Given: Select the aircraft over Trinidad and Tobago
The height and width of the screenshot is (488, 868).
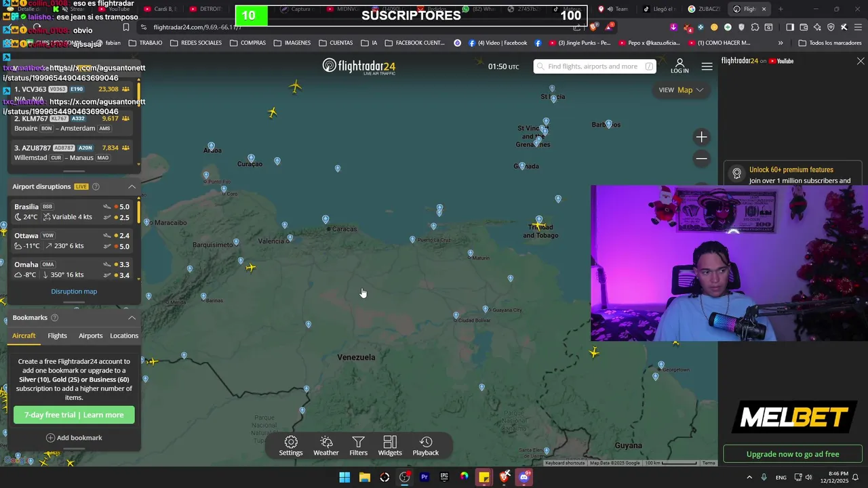Looking at the screenshot, I should point(539,225).
